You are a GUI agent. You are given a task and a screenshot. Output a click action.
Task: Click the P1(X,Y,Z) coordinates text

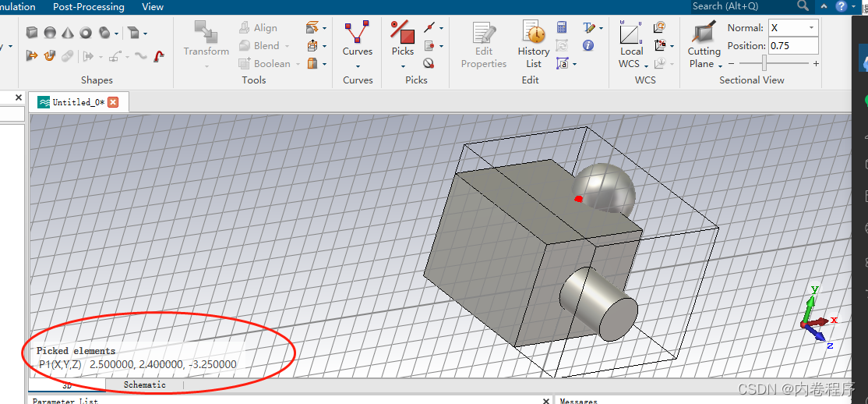[x=138, y=365]
